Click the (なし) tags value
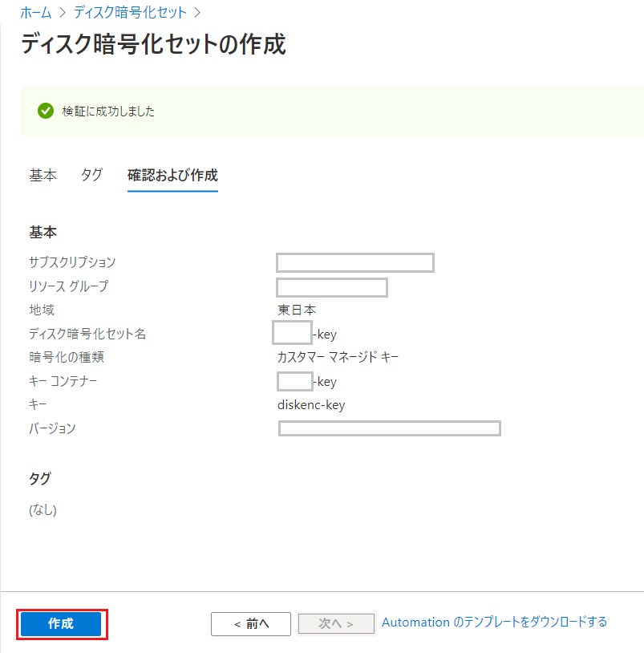Screen dimensions: 644x653 coord(43,509)
